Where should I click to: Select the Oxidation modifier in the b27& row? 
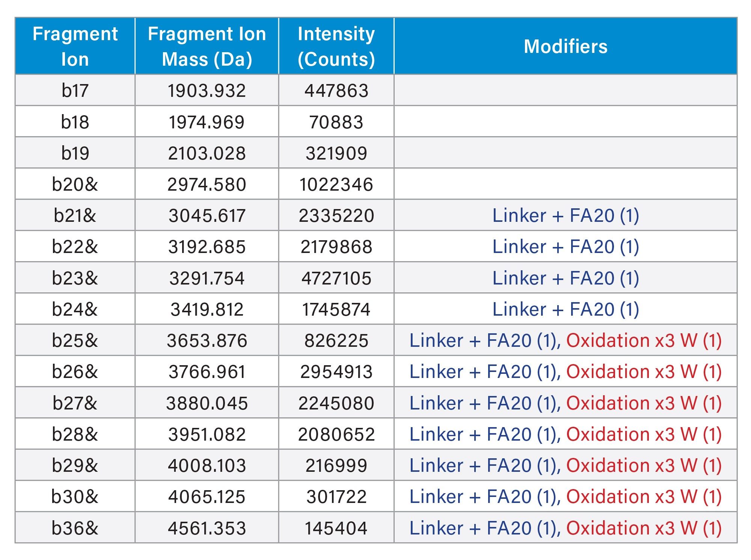(x=644, y=403)
